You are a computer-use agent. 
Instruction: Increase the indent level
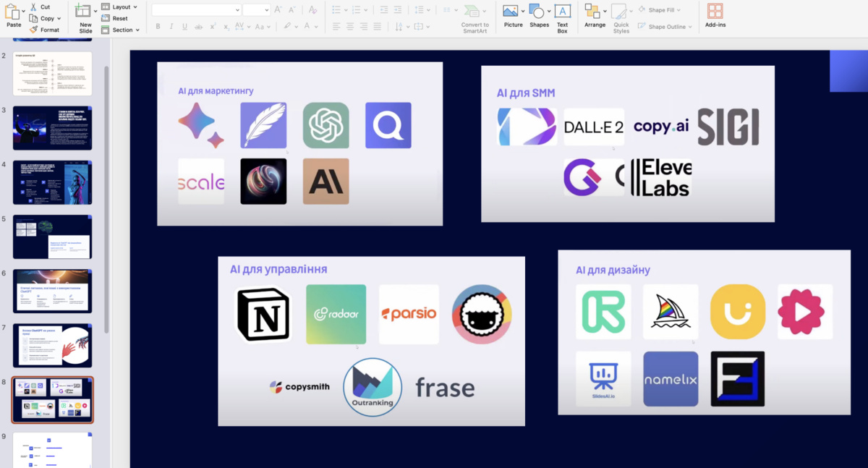click(x=399, y=10)
